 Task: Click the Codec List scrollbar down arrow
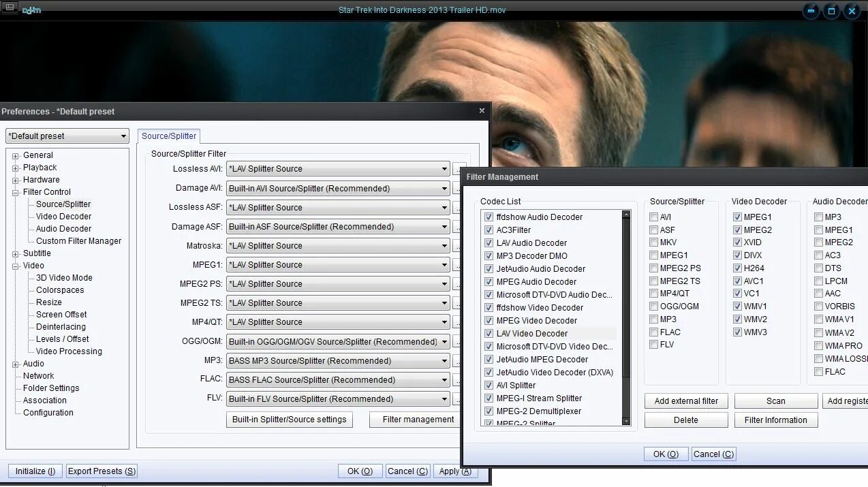[626, 422]
